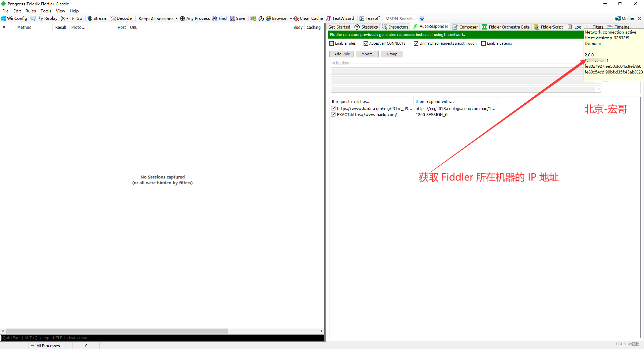Click All Processes filter in status bar
This screenshot has height=349, width=644.
[x=45, y=346]
